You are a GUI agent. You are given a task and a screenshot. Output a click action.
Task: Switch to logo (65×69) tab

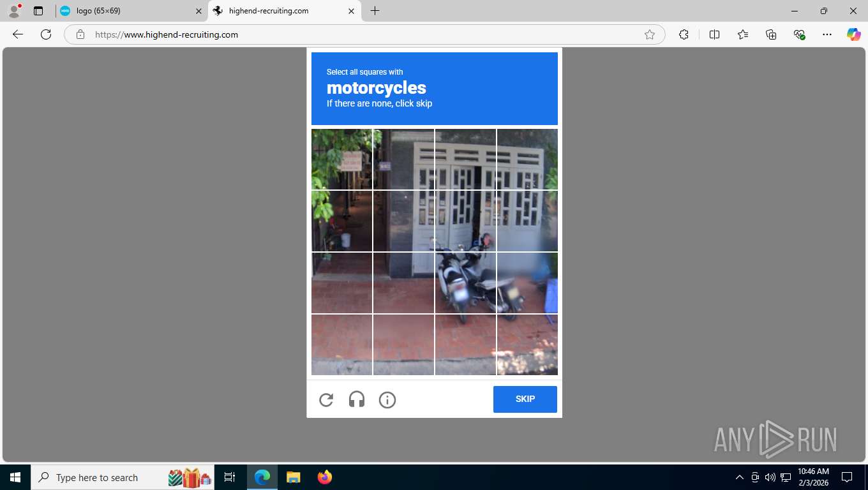131,11
